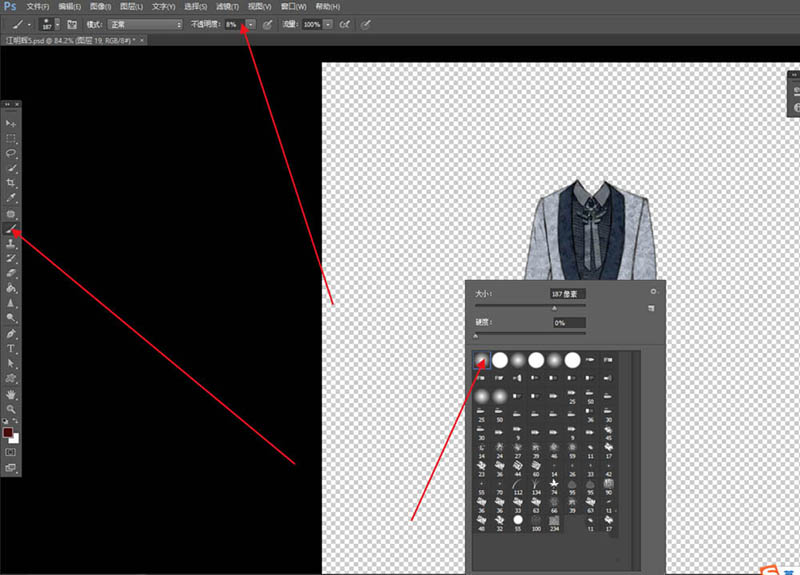Expand the flow percentage dropdown arrow

(329, 23)
